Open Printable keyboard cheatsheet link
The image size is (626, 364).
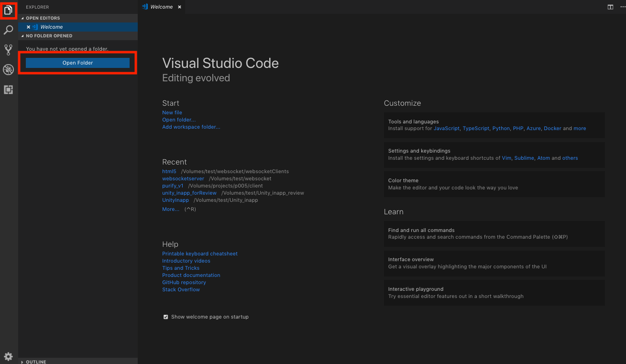pos(200,254)
